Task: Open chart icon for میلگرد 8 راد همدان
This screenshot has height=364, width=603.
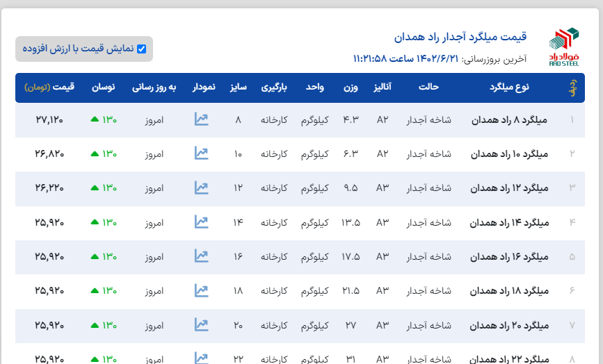Action: pyautogui.click(x=201, y=119)
